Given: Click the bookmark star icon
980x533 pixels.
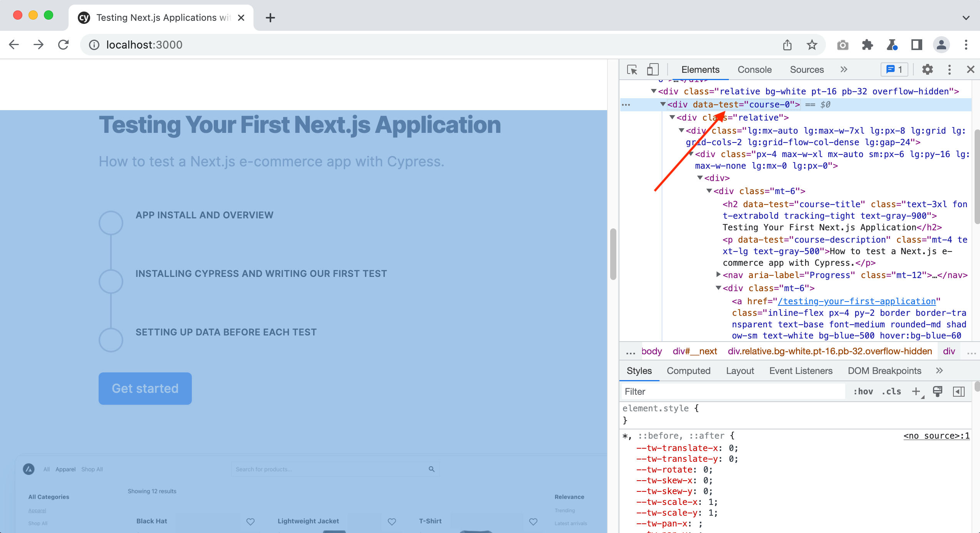Looking at the screenshot, I should 812,45.
